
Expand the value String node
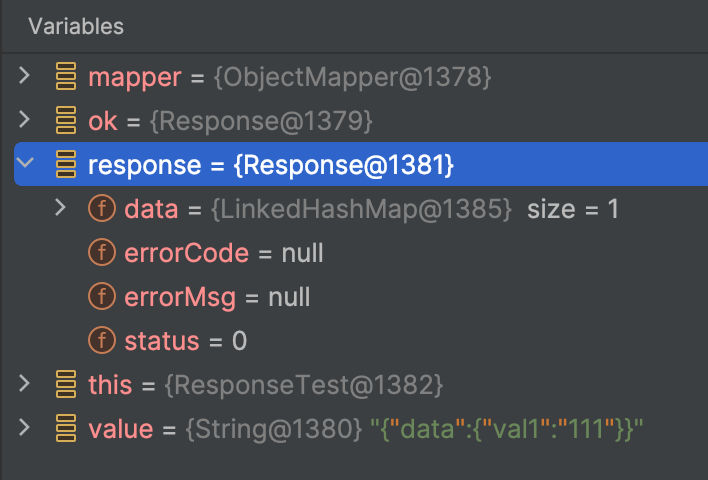pyautogui.click(x=25, y=429)
